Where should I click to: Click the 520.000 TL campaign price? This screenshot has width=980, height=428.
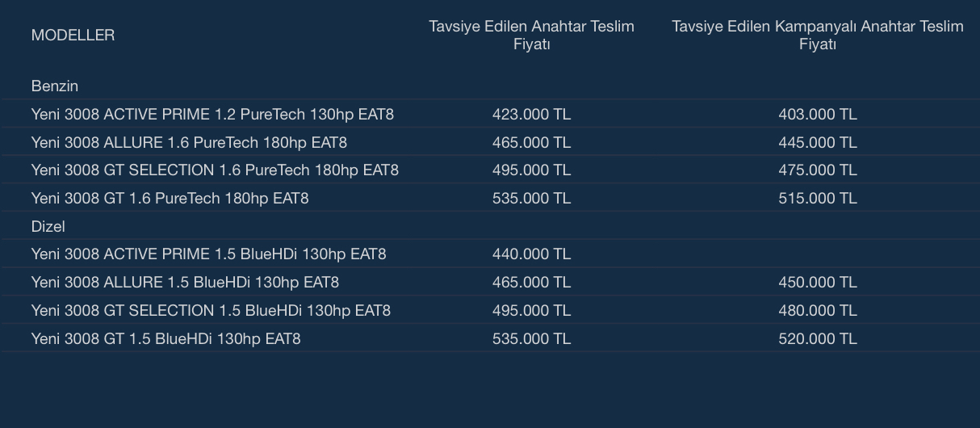point(817,338)
